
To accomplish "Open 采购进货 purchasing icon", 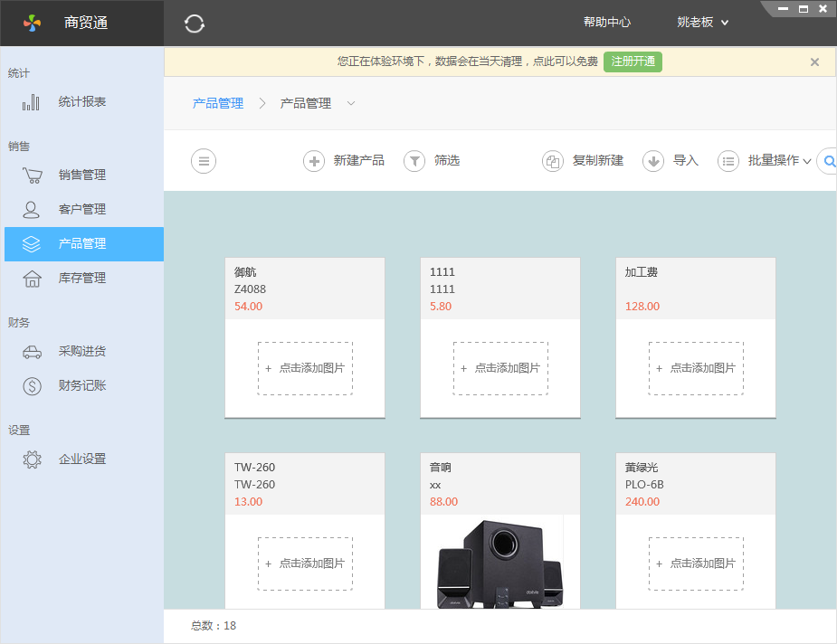I will click(x=32, y=351).
